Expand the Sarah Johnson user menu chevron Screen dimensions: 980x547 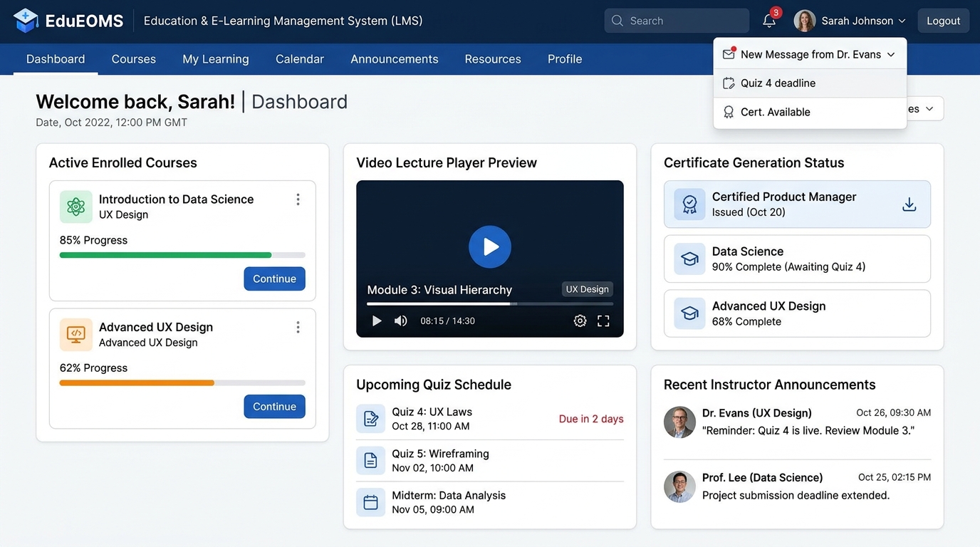tap(902, 21)
